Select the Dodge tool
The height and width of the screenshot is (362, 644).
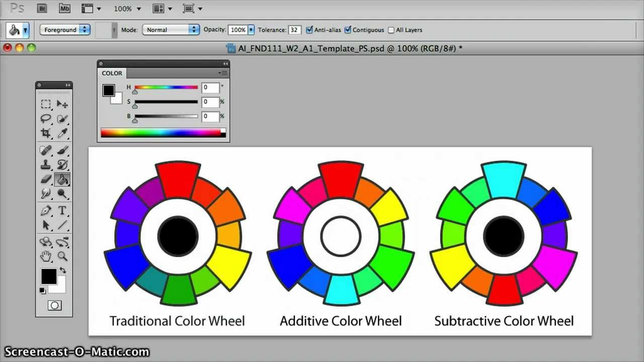(62, 194)
